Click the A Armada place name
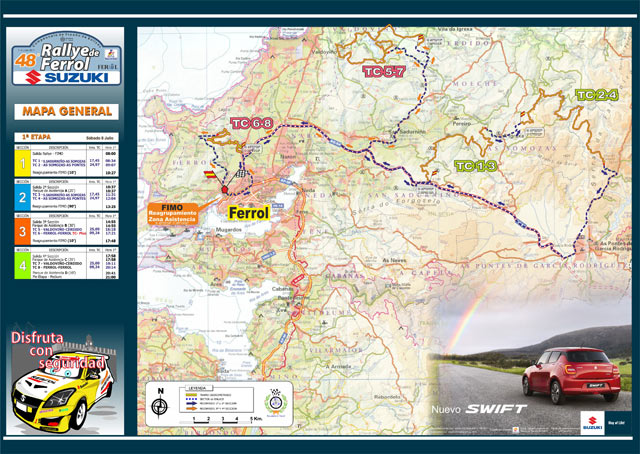Image resolution: width=640 pixels, height=454 pixels. [338, 366]
